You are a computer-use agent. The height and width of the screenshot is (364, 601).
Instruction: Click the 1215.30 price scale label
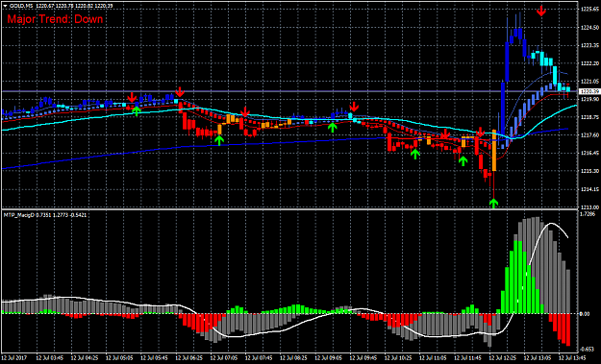click(589, 171)
